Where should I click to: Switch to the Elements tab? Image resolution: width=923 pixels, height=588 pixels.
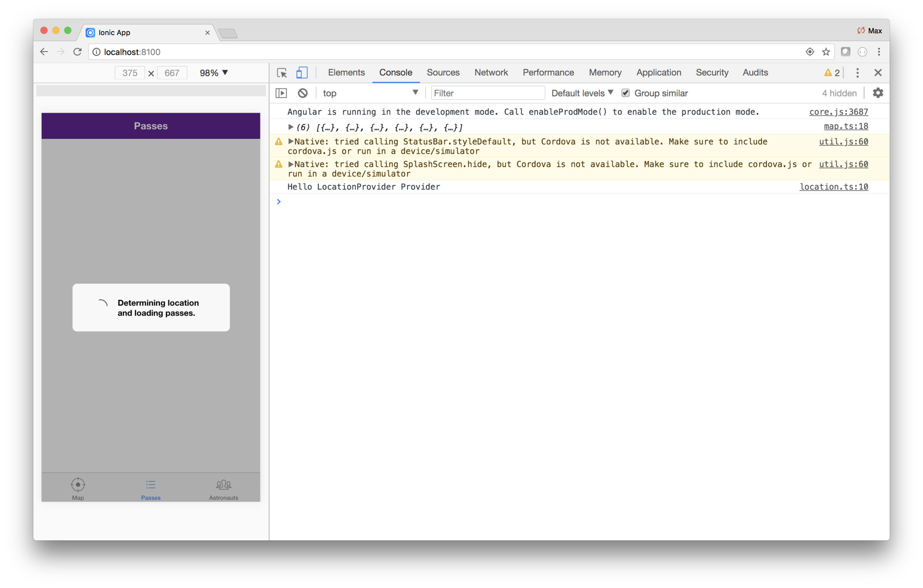tap(346, 73)
